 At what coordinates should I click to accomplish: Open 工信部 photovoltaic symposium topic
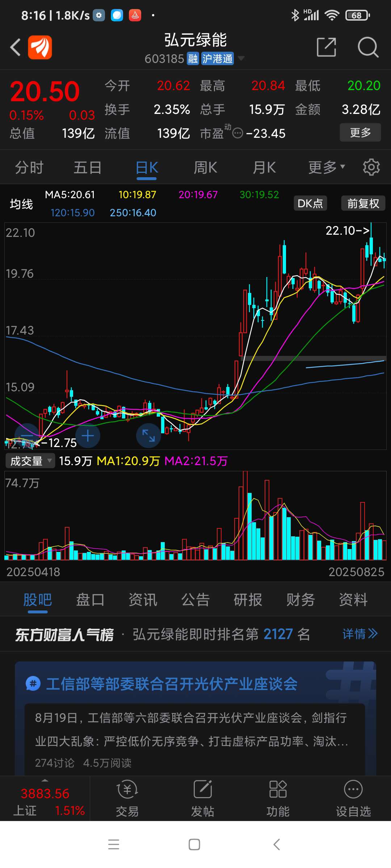tap(172, 684)
